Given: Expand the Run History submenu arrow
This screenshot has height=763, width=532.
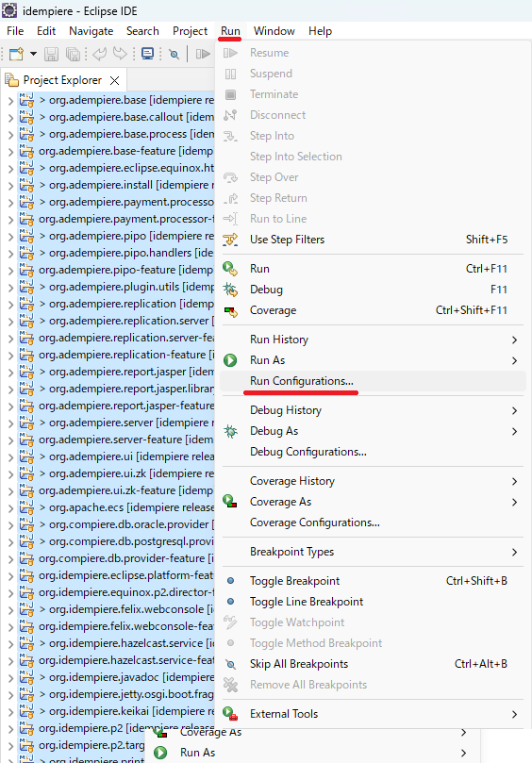Looking at the screenshot, I should pyautogui.click(x=514, y=340).
